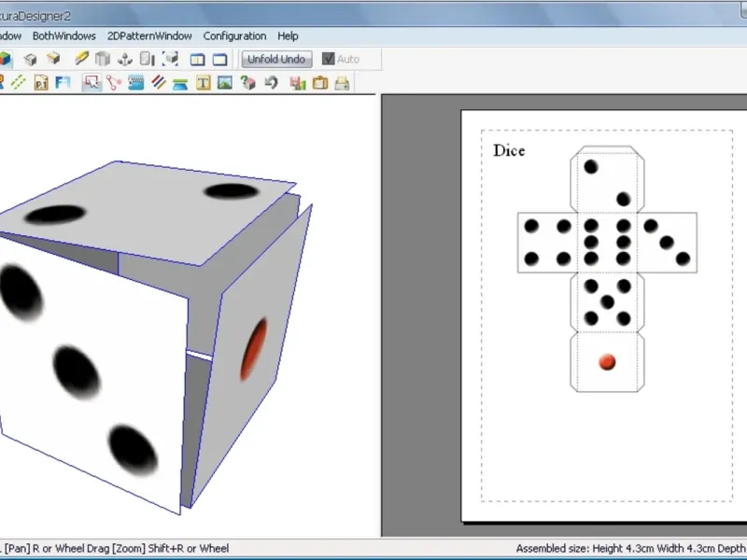The height and width of the screenshot is (560, 747).
Task: Click the diagonal colored lines edge icon
Action: coord(158,83)
